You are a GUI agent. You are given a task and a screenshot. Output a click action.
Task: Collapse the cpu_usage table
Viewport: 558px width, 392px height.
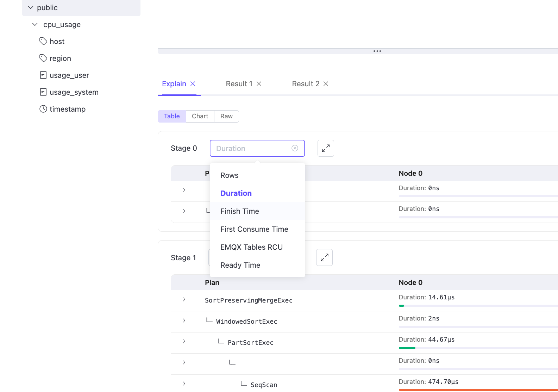coord(35,25)
